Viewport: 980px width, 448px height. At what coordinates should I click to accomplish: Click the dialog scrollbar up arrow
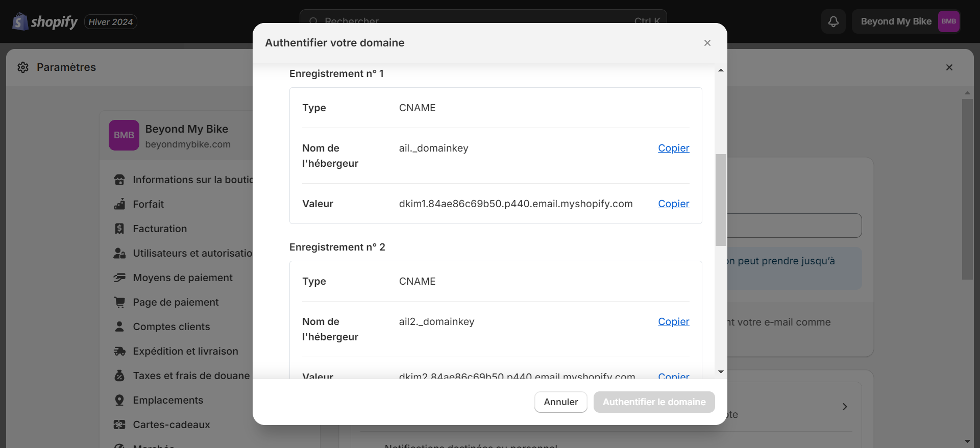(x=721, y=70)
